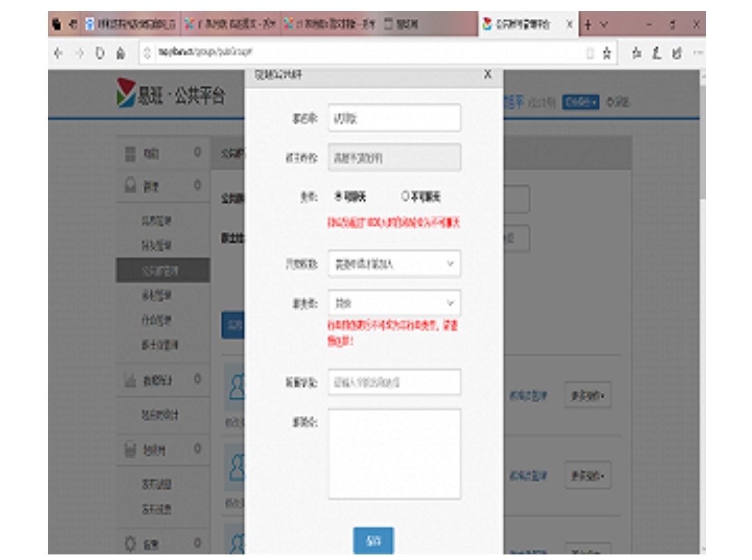Expand the group type dropdown in the dialog

394,303
